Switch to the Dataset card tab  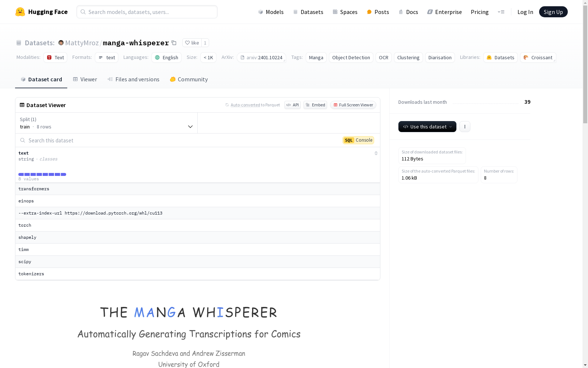point(41,79)
